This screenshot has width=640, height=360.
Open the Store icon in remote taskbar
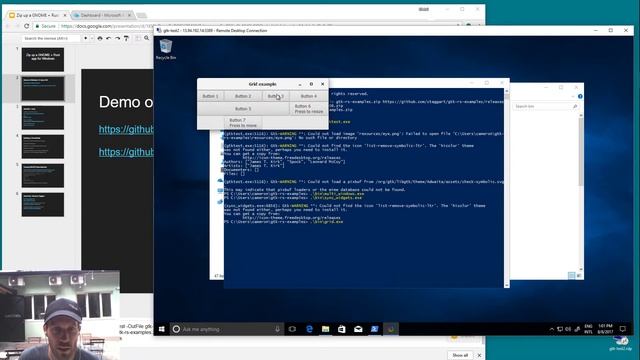tap(342, 329)
